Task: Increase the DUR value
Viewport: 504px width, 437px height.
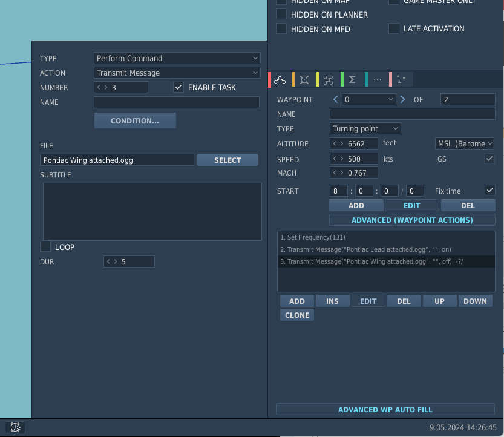Action: tap(116, 261)
